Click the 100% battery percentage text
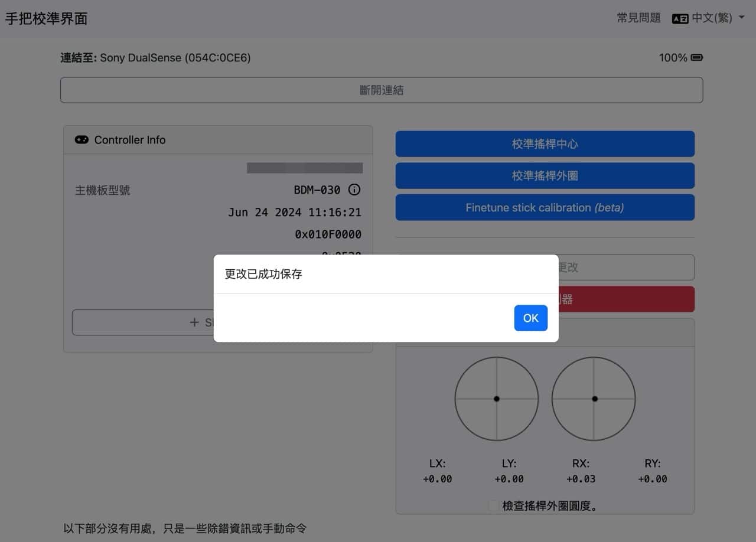Screen dimensions: 756x542 pos(673,58)
